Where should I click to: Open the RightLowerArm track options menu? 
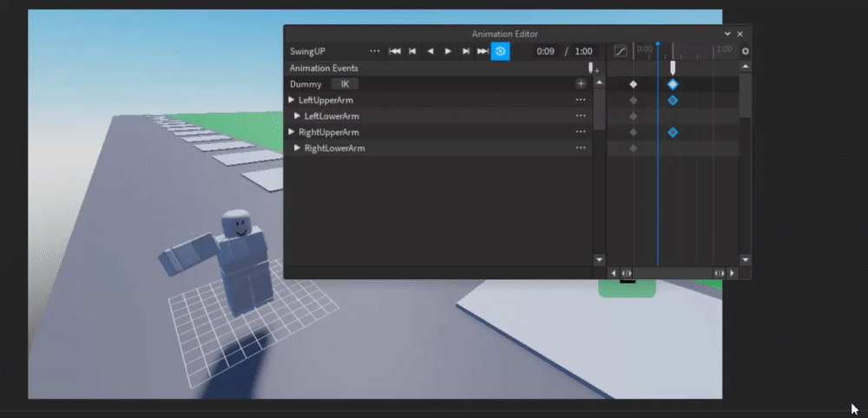[581, 148]
